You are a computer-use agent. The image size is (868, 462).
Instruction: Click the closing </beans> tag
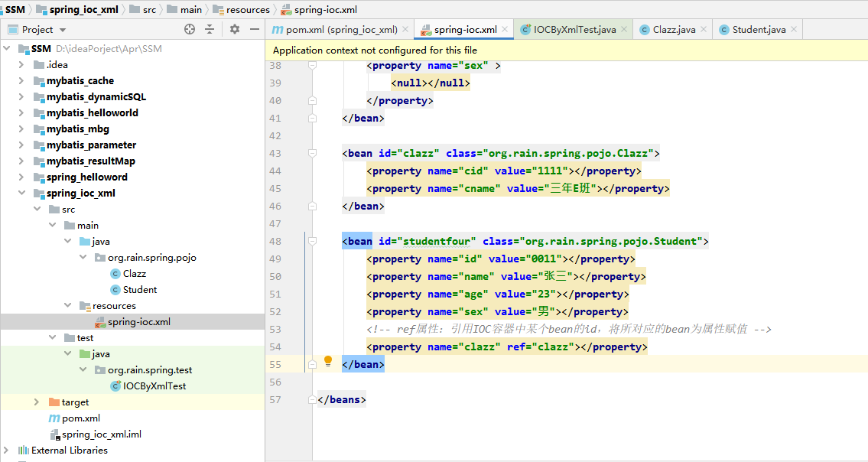click(342, 399)
